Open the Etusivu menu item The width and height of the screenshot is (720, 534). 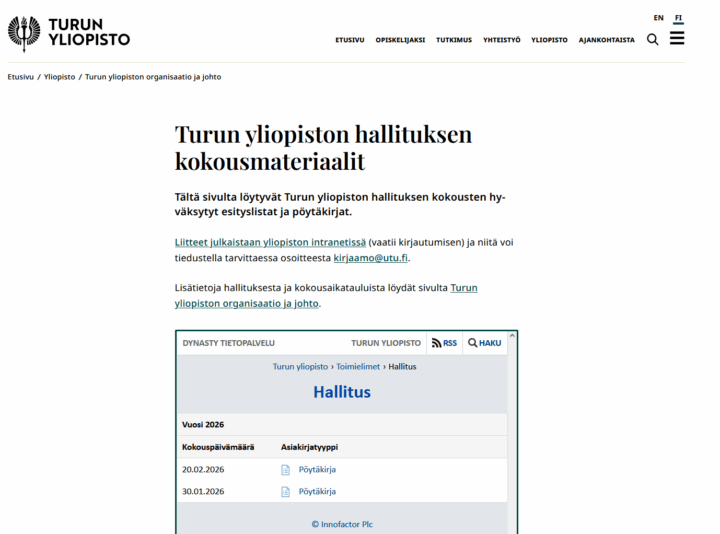coord(349,40)
